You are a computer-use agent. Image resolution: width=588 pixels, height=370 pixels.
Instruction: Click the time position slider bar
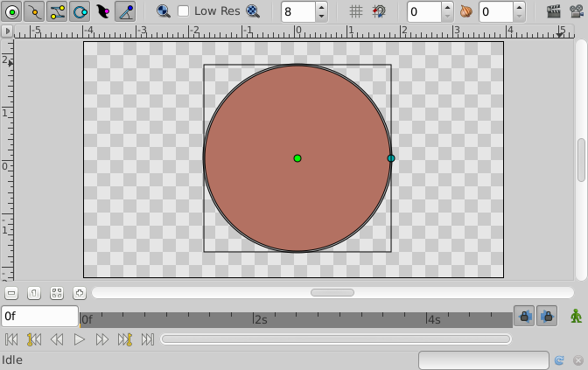click(336, 339)
